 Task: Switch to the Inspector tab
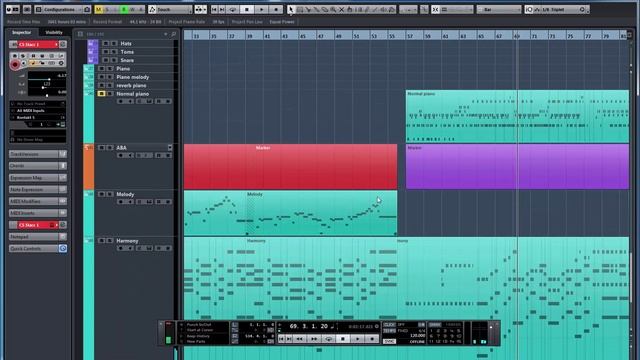22,32
